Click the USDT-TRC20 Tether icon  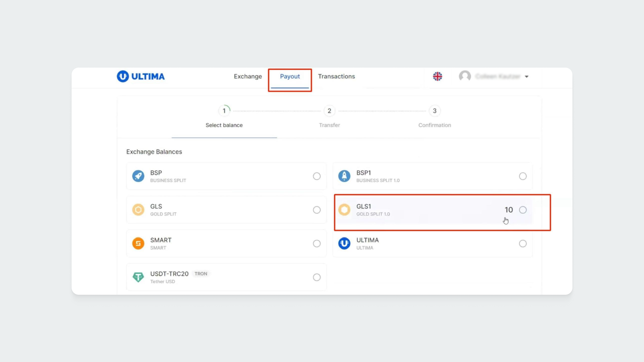[x=138, y=277]
